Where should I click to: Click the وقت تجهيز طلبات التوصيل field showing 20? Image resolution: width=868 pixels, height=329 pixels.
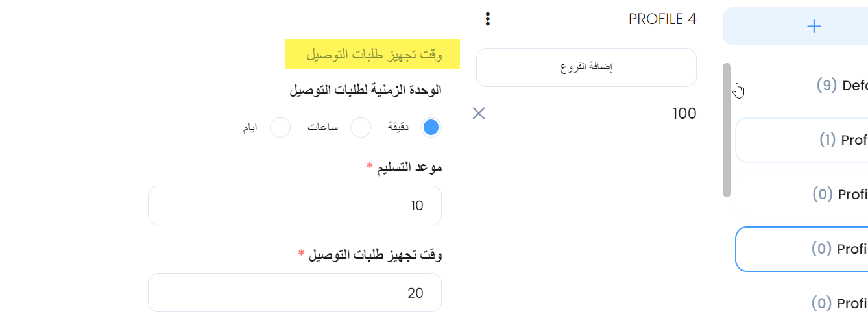(295, 293)
